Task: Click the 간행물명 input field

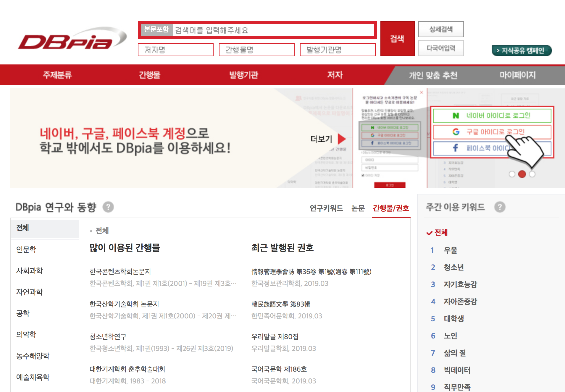Action: pos(257,50)
